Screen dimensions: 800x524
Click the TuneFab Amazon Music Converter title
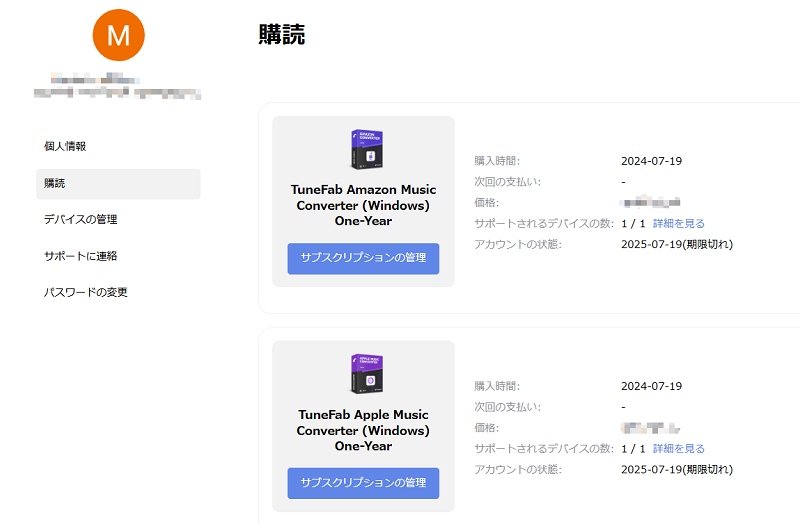pyautogui.click(x=363, y=205)
